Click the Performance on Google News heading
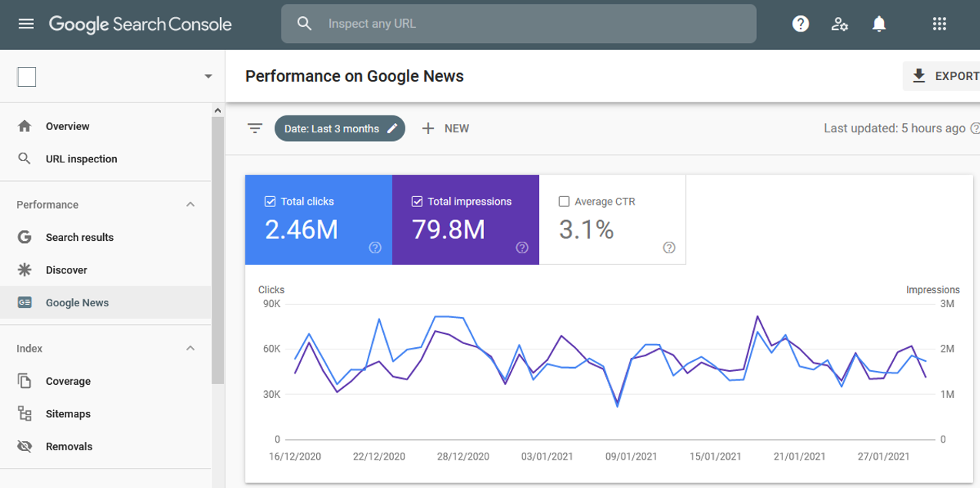980x488 pixels. pos(355,76)
